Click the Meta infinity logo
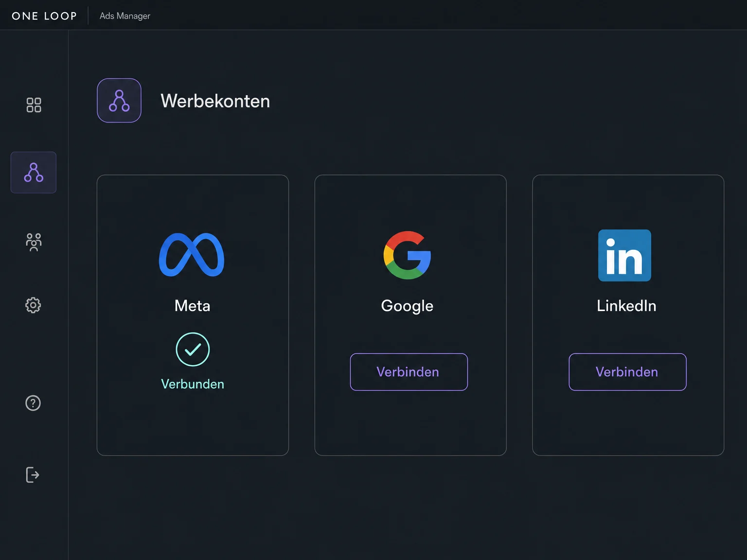 coord(192,255)
